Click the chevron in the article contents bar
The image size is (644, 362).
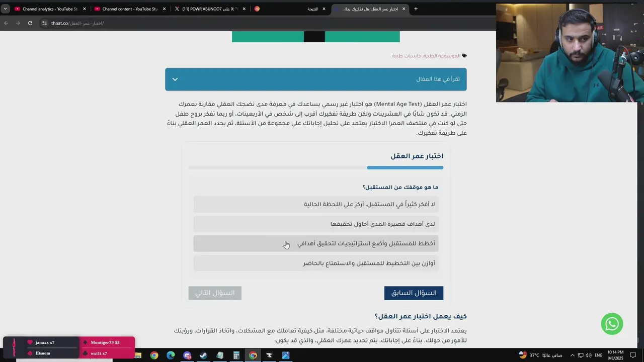point(175,79)
